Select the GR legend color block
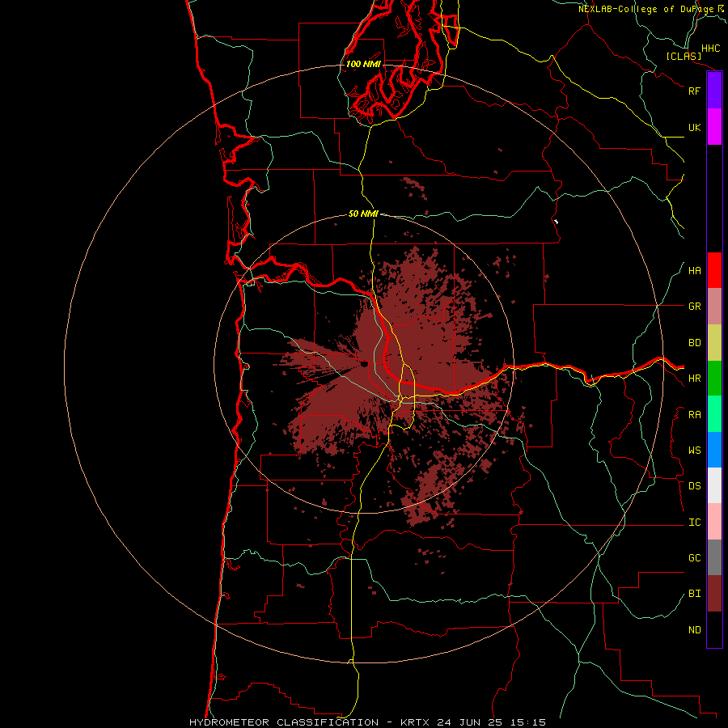Image resolution: width=728 pixels, height=728 pixels. pyautogui.click(x=714, y=307)
